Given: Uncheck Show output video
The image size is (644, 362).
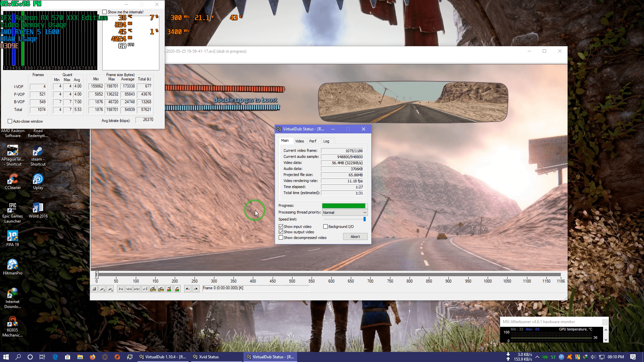Looking at the screenshot, I should [281, 232].
